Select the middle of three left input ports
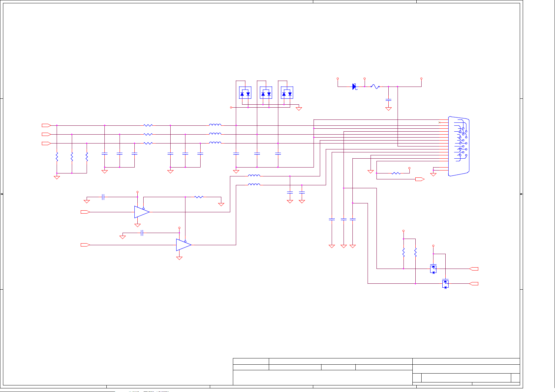This screenshot has width=555, height=392. pos(46,134)
